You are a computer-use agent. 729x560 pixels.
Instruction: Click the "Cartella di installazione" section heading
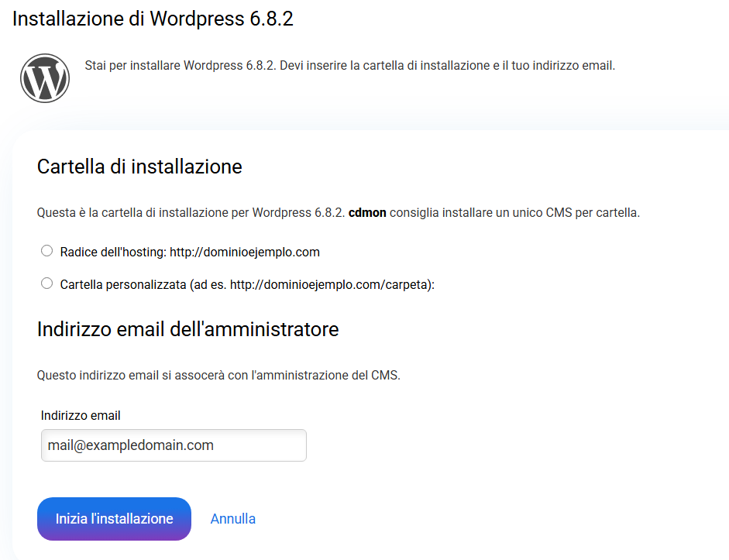pyautogui.click(x=139, y=167)
